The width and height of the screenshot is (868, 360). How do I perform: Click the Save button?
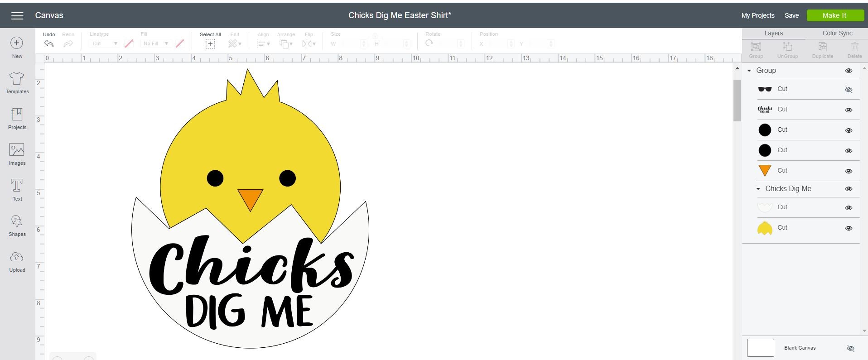point(791,15)
